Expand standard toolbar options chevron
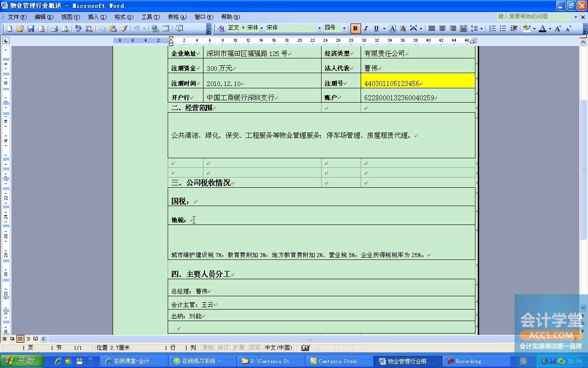Screen dimensions: 588x368 tap(209, 29)
